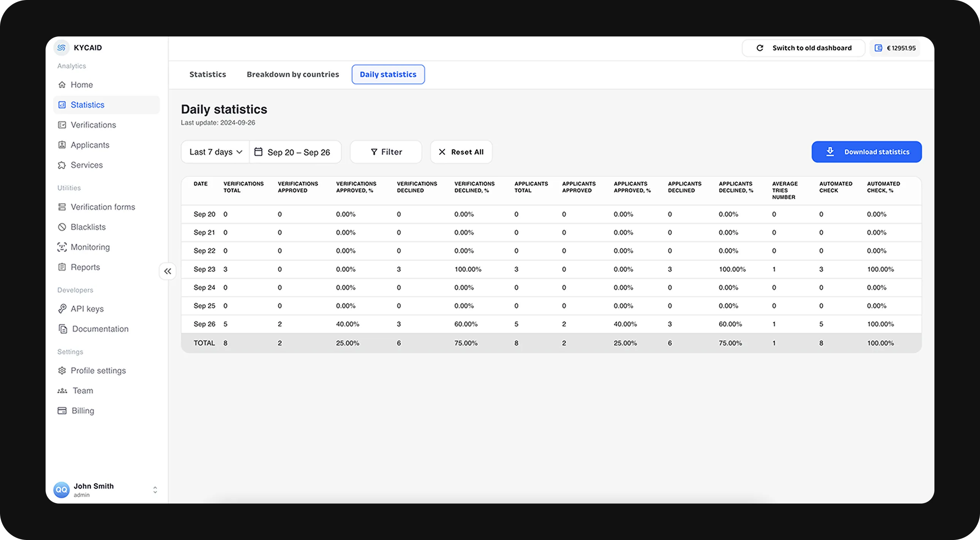Click the KYCAID logo icon
Screen dimensions: 980x540
pos(61,47)
